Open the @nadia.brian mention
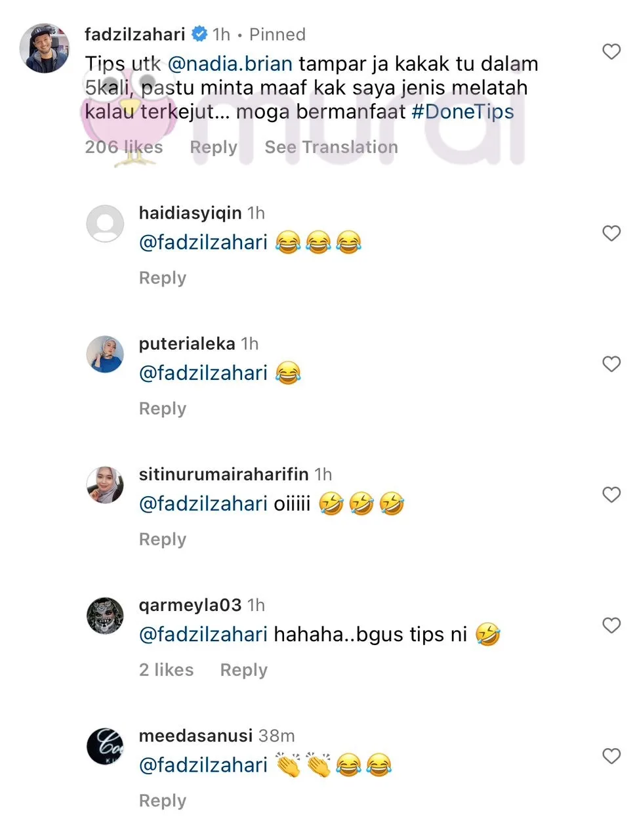This screenshot has height=840, width=635. tap(230, 64)
